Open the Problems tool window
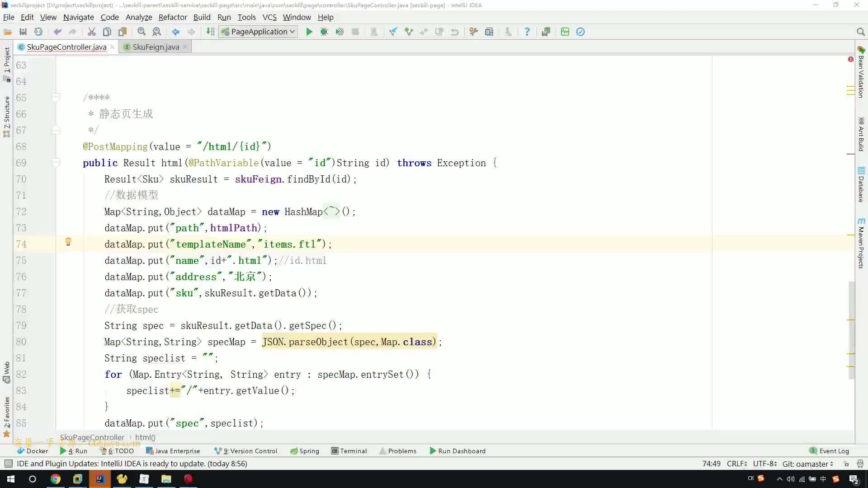Viewport: 868px width, 488px height. [x=398, y=451]
